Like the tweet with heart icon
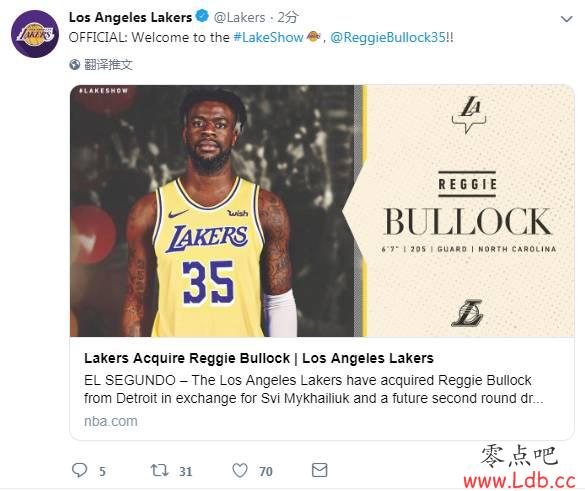This screenshot has width=585, height=491. [x=240, y=470]
